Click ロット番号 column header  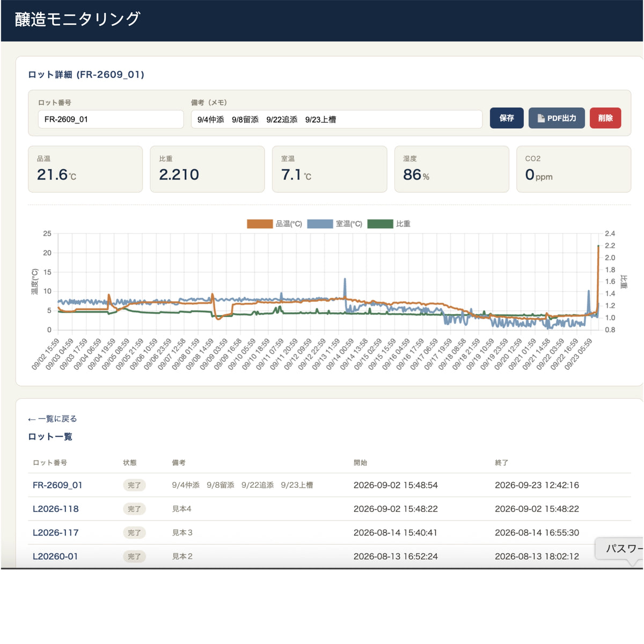point(50,463)
